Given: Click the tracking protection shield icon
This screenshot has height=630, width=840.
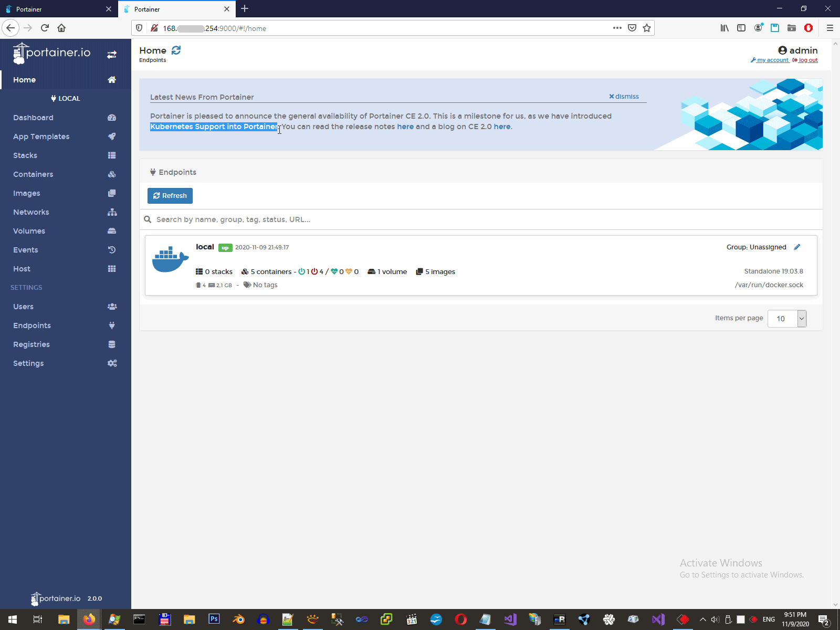Looking at the screenshot, I should coord(139,28).
